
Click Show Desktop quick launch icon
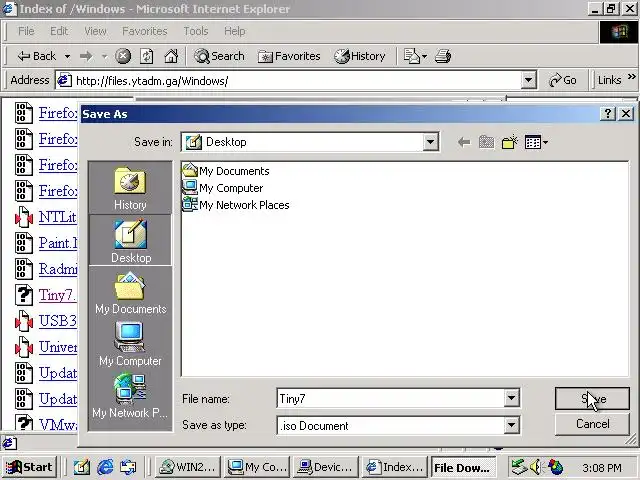[x=82, y=467]
